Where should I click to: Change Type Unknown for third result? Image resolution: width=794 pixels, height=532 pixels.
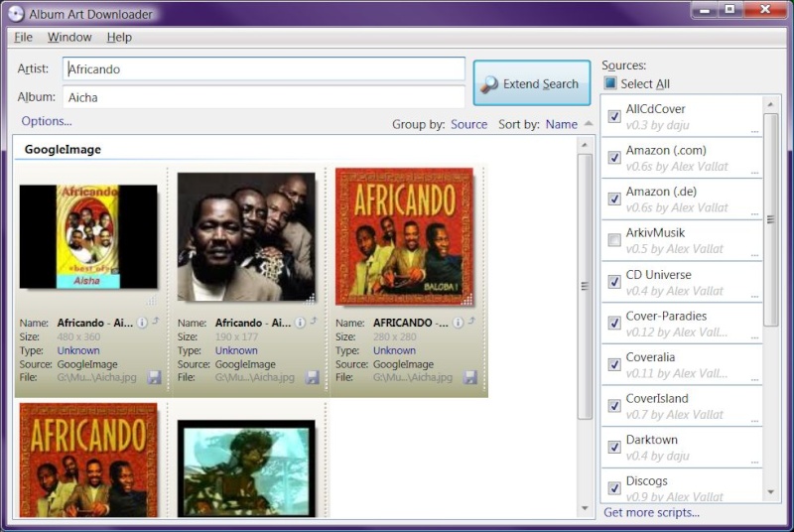tap(394, 350)
